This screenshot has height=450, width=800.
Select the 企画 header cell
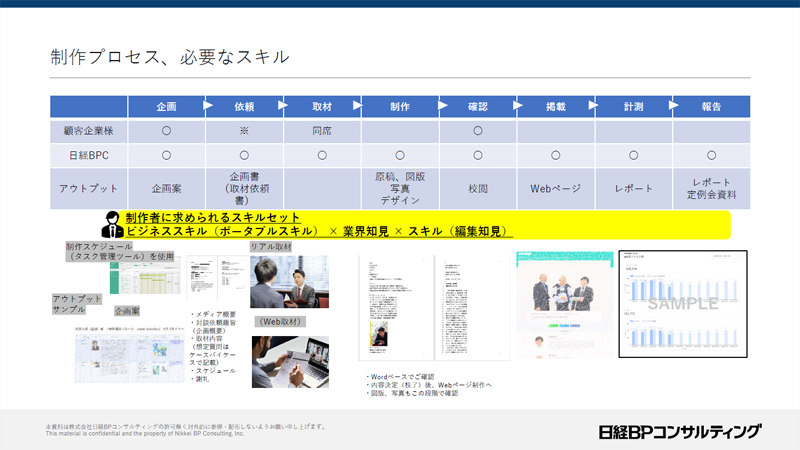(x=166, y=105)
